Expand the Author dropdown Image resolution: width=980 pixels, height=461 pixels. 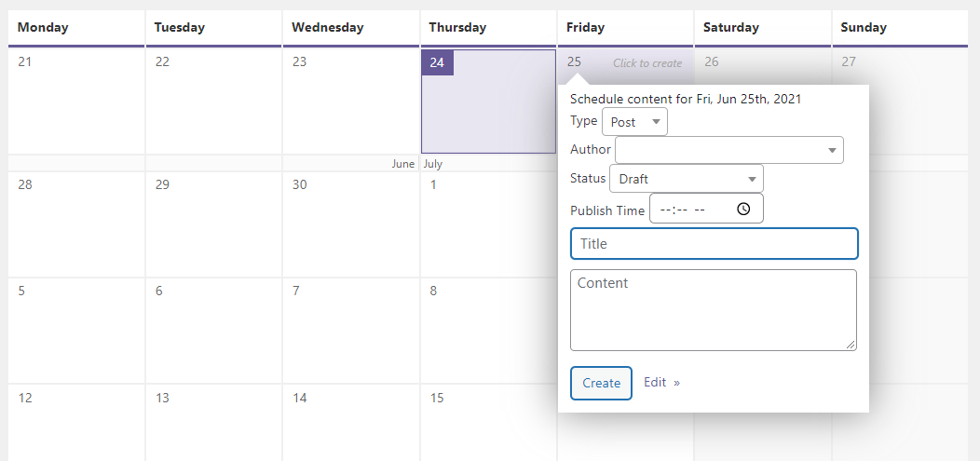[728, 150]
